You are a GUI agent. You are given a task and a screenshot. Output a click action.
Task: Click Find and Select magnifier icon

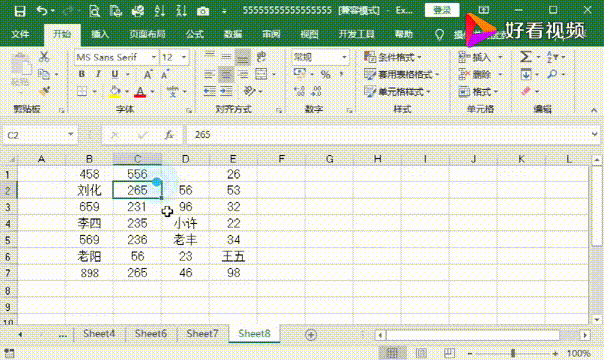coord(552,74)
